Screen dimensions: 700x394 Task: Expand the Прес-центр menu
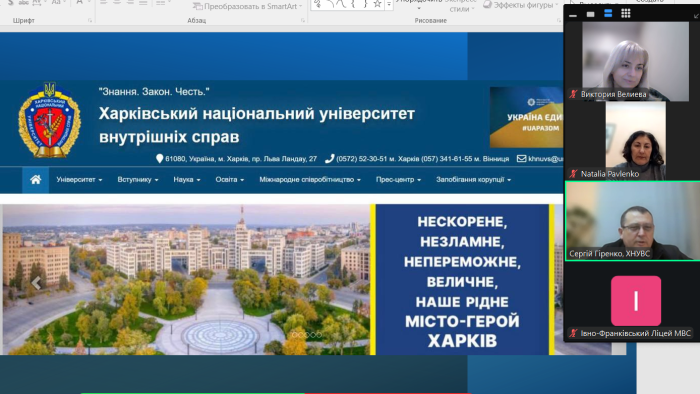[398, 179]
